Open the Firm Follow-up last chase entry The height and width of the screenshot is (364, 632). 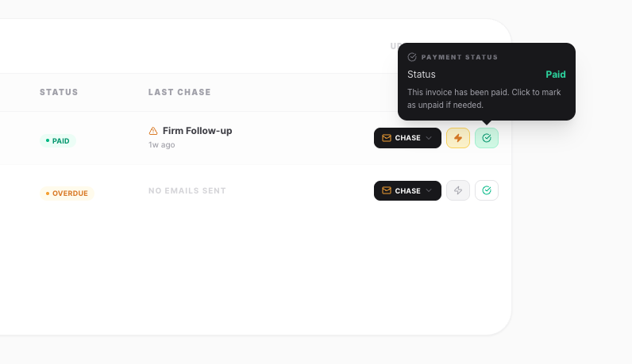coord(197,131)
